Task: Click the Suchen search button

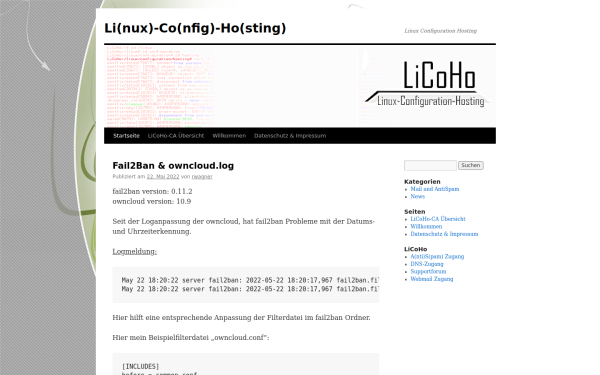Action: coord(471,165)
